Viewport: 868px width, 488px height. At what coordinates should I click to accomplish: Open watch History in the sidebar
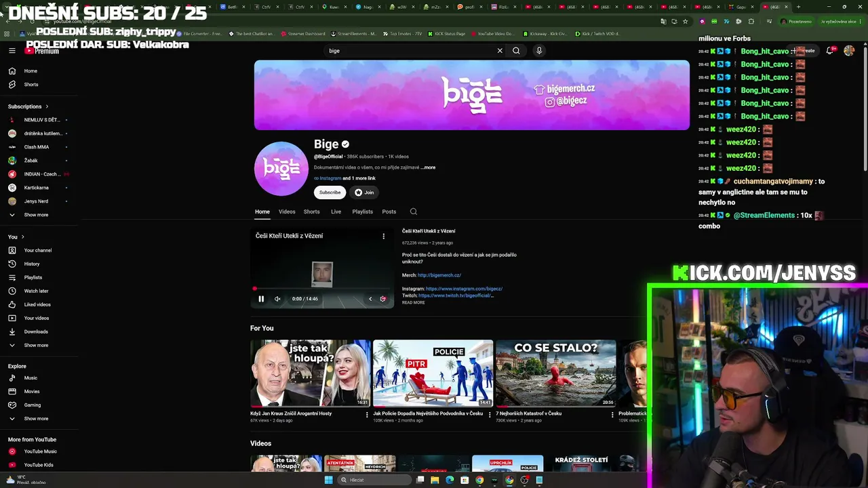click(32, 264)
